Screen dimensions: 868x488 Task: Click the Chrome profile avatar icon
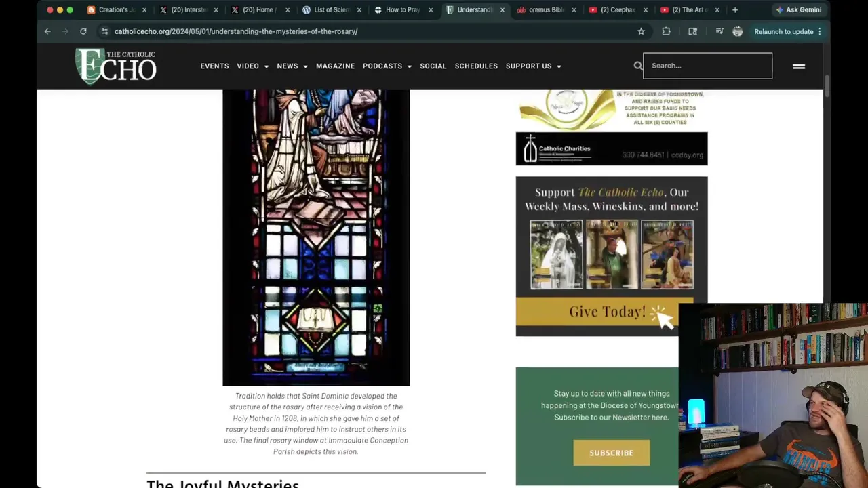pyautogui.click(x=738, y=31)
